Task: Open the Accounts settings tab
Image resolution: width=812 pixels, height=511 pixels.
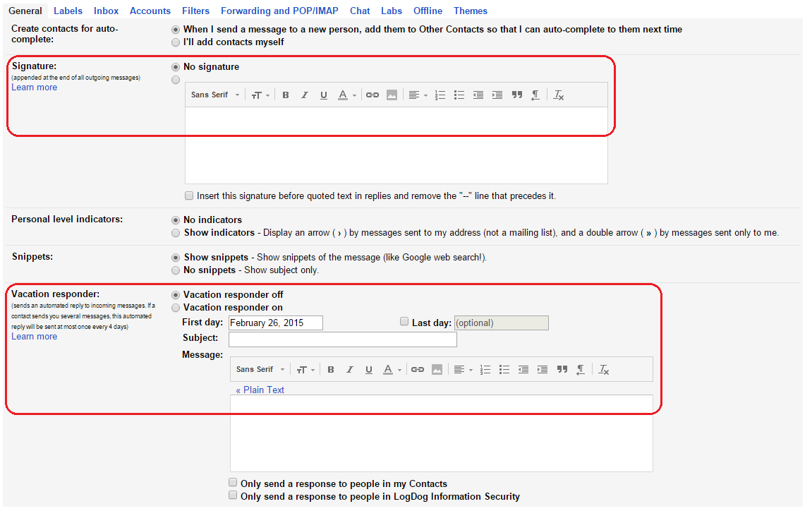Action: click(x=150, y=11)
